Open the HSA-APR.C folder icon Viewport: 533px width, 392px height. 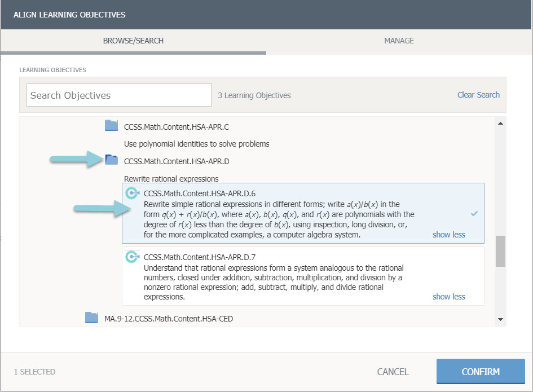pyautogui.click(x=111, y=126)
